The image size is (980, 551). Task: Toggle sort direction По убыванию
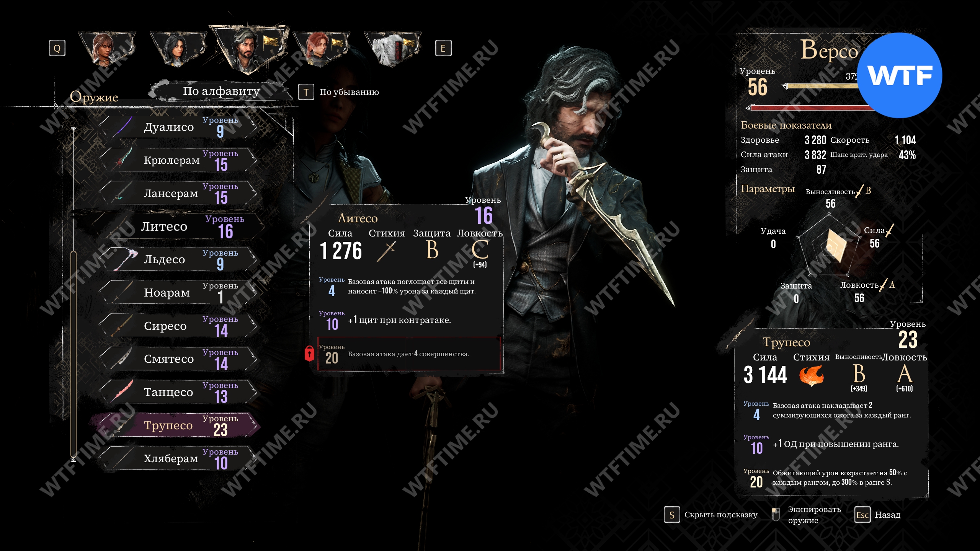click(x=349, y=92)
